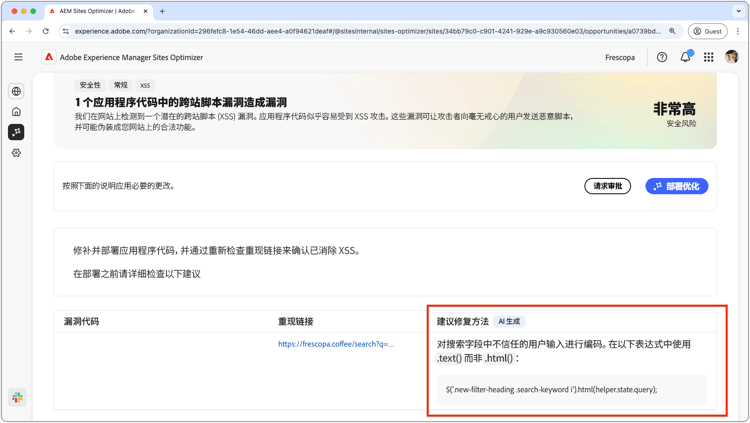
Task: Click the 按照下面的说明应用必要的更改 text
Action: point(118,186)
